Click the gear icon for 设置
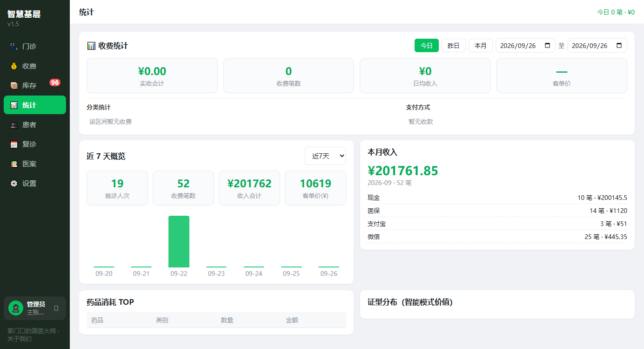 click(14, 184)
